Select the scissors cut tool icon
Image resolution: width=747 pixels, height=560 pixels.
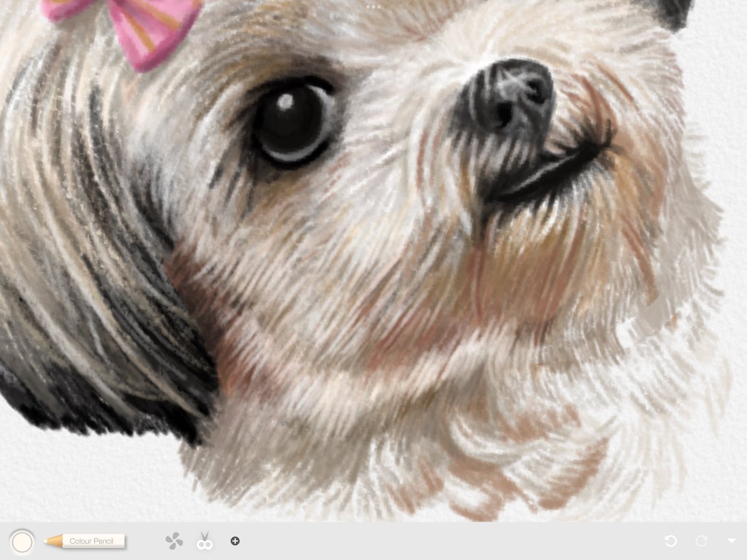pyautogui.click(x=205, y=541)
